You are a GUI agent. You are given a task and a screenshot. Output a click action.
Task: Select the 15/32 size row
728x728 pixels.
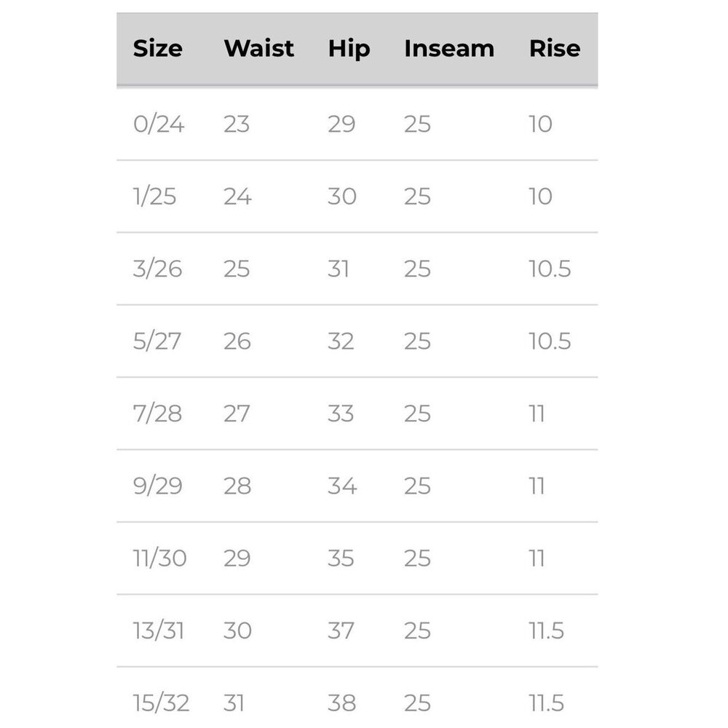[357, 698]
